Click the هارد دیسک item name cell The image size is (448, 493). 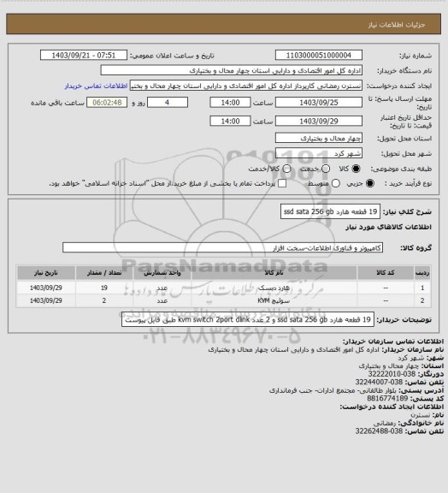(274, 288)
